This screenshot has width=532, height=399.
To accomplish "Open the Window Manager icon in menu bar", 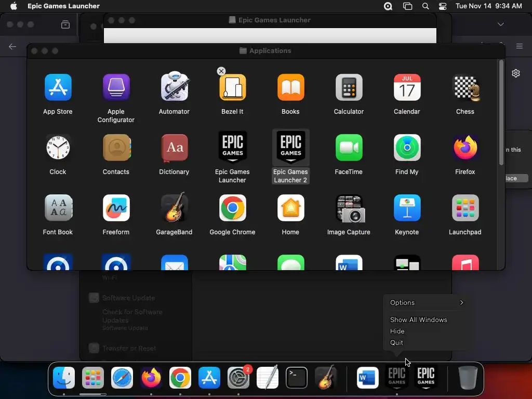I will [407, 6].
